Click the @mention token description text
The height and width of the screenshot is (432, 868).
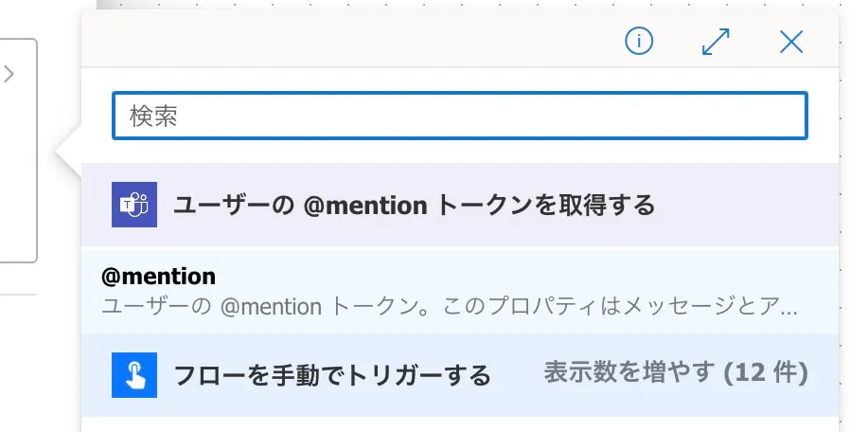(x=450, y=307)
